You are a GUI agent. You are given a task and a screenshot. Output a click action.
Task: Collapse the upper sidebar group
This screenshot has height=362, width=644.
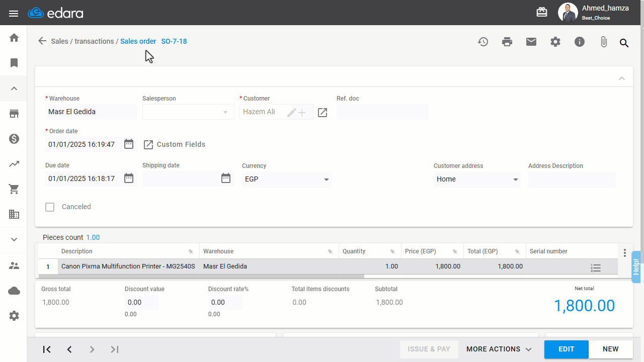coord(14,88)
